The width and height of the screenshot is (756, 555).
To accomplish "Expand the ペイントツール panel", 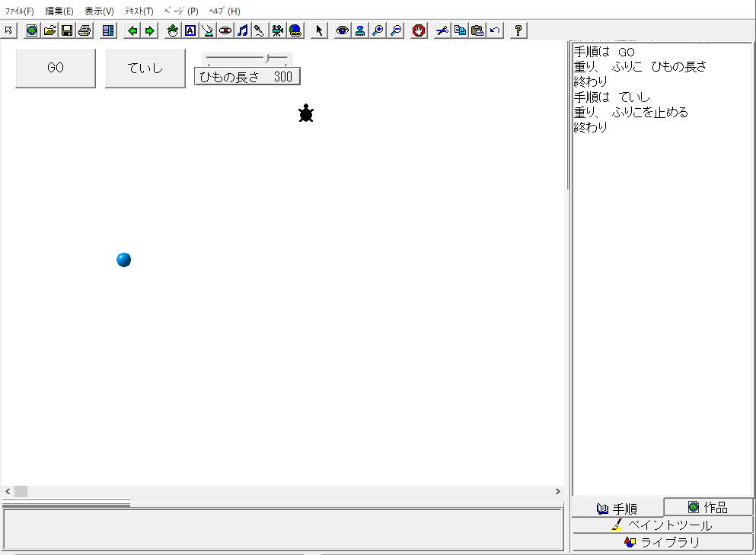I will (662, 525).
